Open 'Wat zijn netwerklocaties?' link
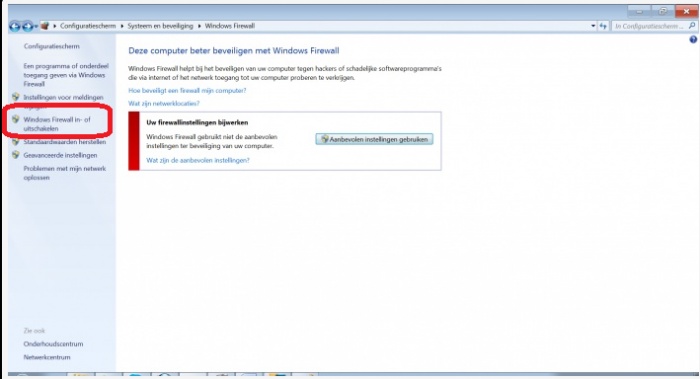700x379 pixels. [164, 103]
